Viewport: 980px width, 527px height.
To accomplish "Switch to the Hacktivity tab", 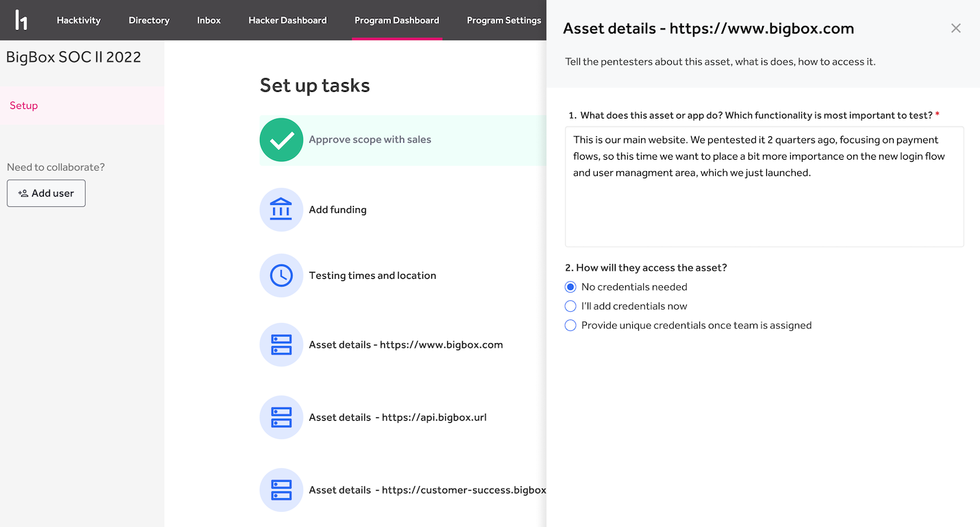I will [x=78, y=20].
